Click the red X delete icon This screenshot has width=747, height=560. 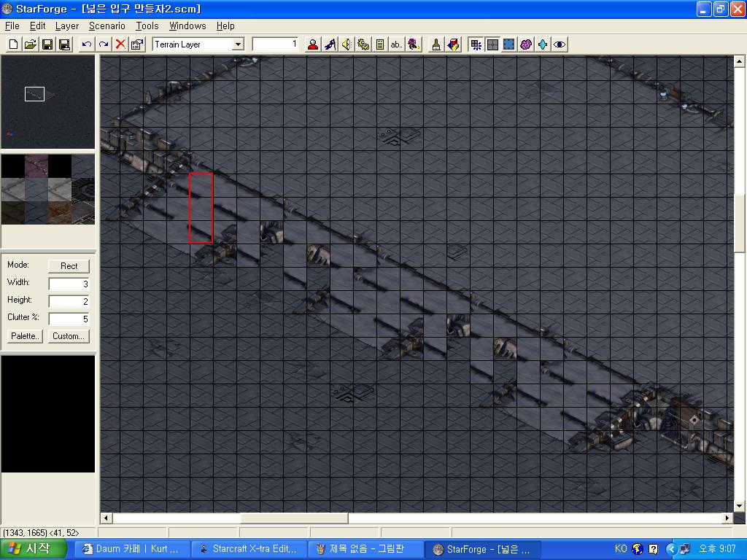pos(120,44)
